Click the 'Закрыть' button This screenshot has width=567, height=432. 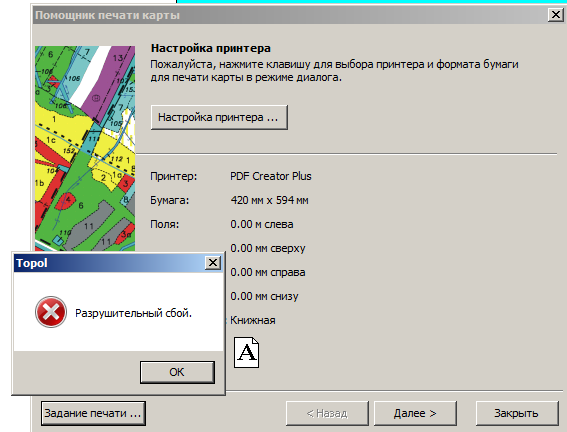coord(516,413)
